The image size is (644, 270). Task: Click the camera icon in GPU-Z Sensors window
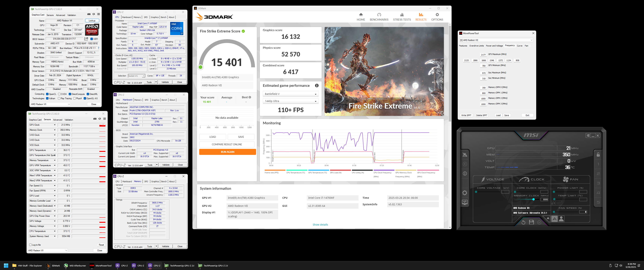[95, 119]
